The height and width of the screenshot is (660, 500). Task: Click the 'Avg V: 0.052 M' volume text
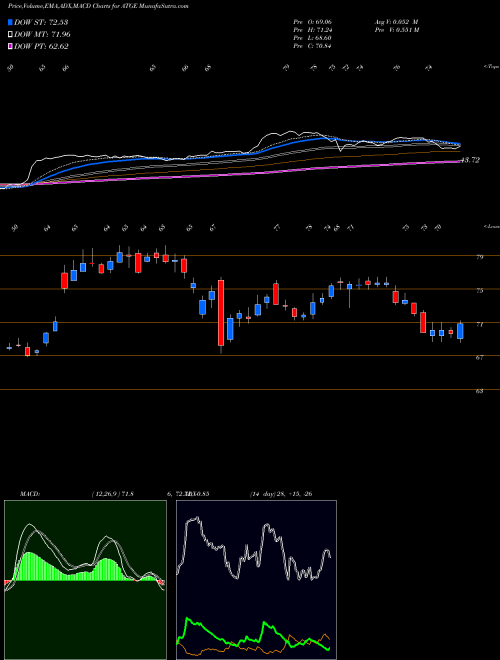pyautogui.click(x=396, y=21)
